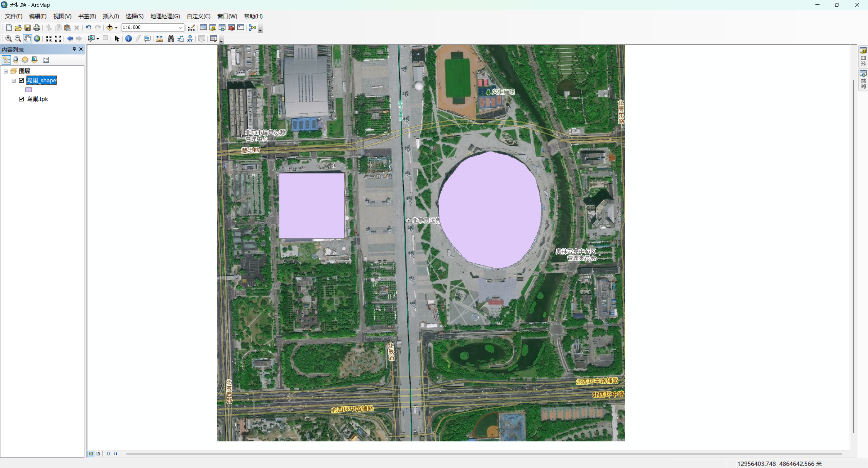The image size is (868, 468).
Task: Pause map drawing
Action: click(116, 453)
